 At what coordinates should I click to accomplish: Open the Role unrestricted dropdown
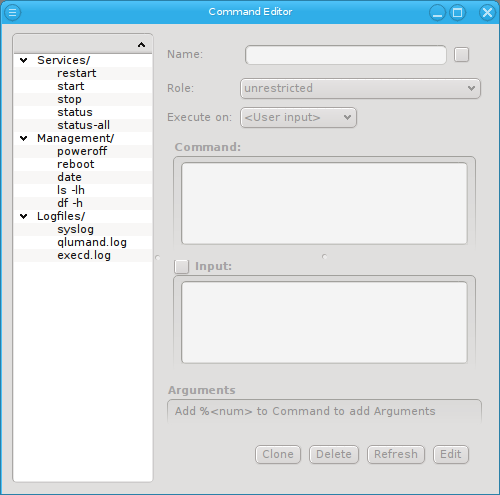click(x=360, y=88)
